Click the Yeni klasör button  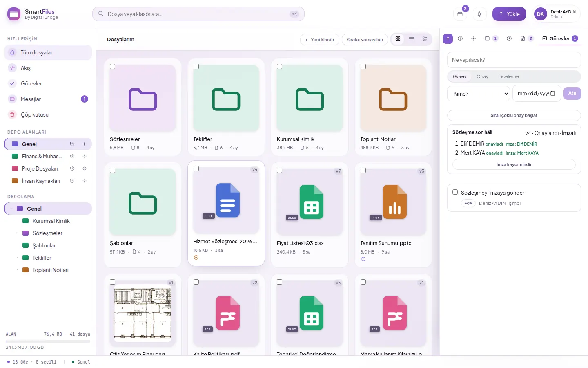(x=320, y=40)
